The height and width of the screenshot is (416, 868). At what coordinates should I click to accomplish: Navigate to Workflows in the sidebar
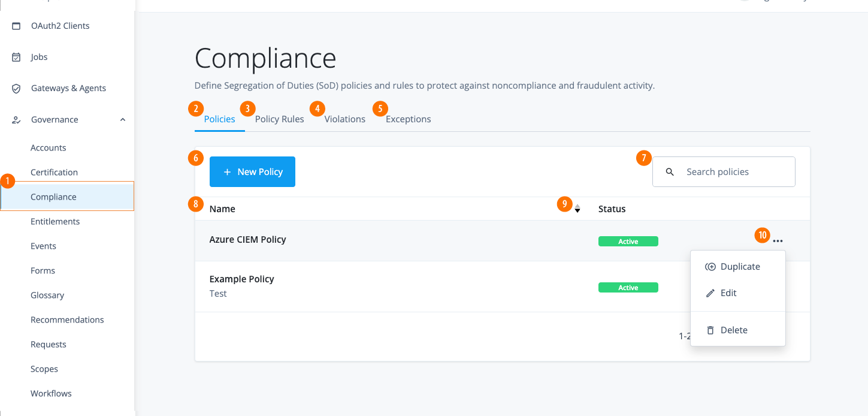[x=51, y=393]
